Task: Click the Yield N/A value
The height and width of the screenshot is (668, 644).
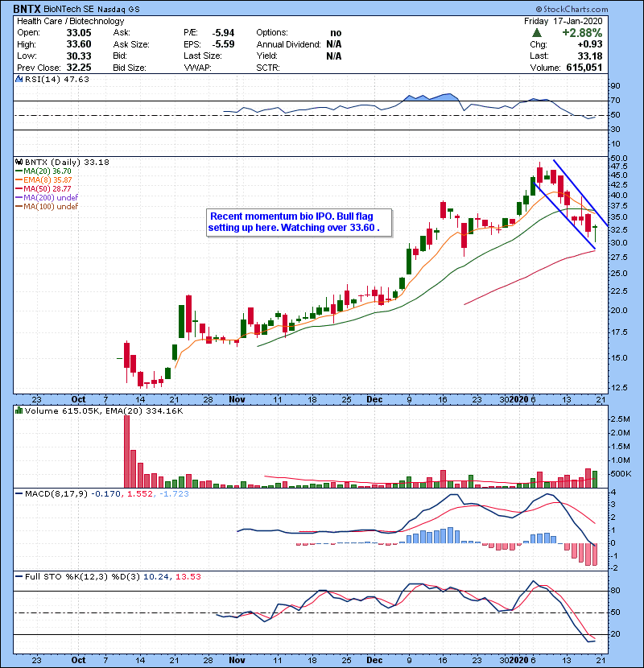Action: [x=334, y=56]
